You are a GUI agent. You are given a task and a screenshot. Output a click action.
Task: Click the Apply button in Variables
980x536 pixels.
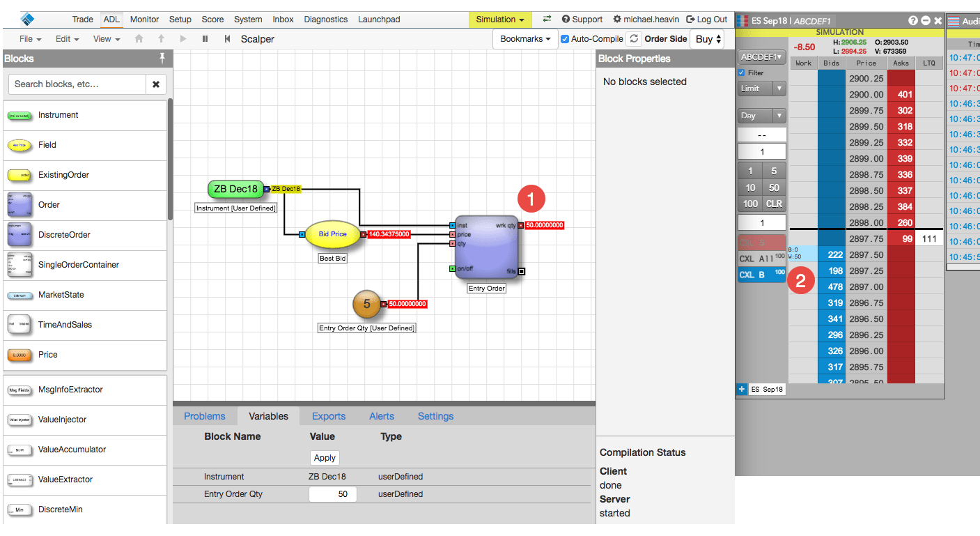pos(325,458)
